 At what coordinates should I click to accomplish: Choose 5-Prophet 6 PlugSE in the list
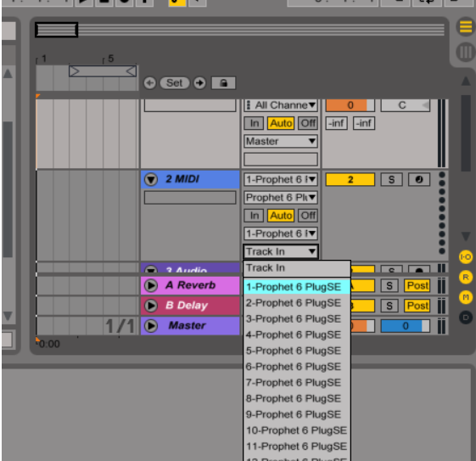[297, 351]
